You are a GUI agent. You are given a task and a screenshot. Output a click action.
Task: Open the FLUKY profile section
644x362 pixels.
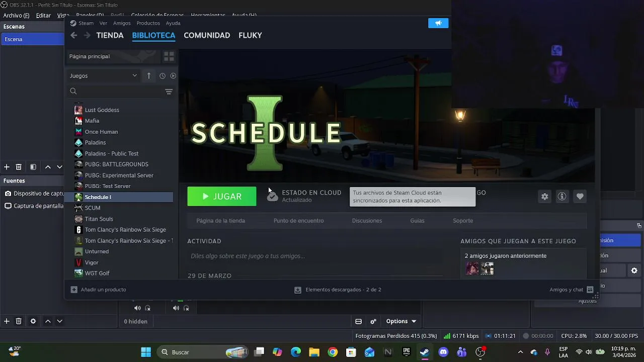click(x=250, y=35)
